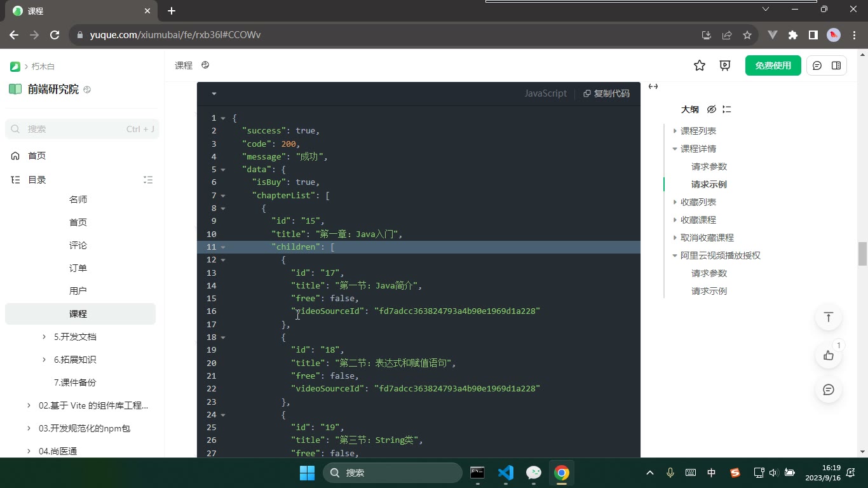Open presentation mode icon
Screen dimensions: 868x488
(x=725, y=65)
